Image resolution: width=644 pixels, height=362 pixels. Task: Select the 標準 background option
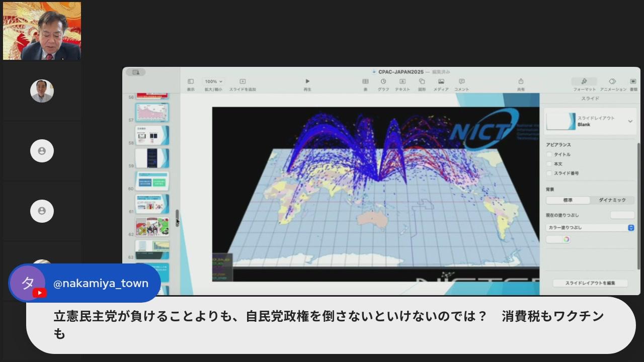tap(568, 200)
